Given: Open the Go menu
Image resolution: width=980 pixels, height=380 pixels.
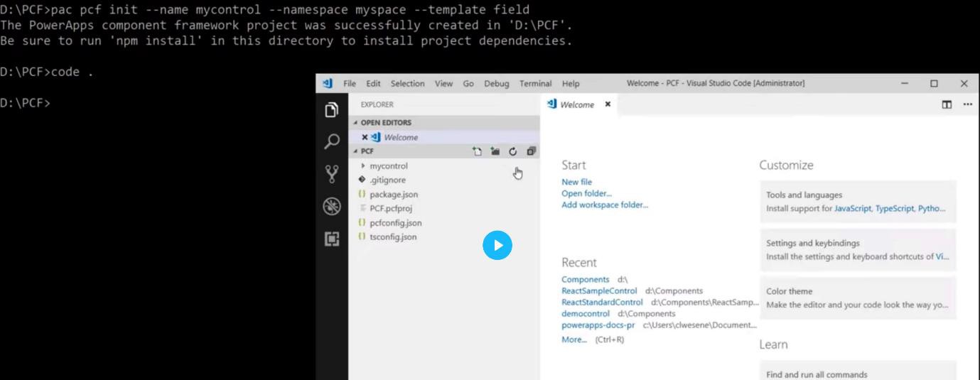Looking at the screenshot, I should [468, 84].
